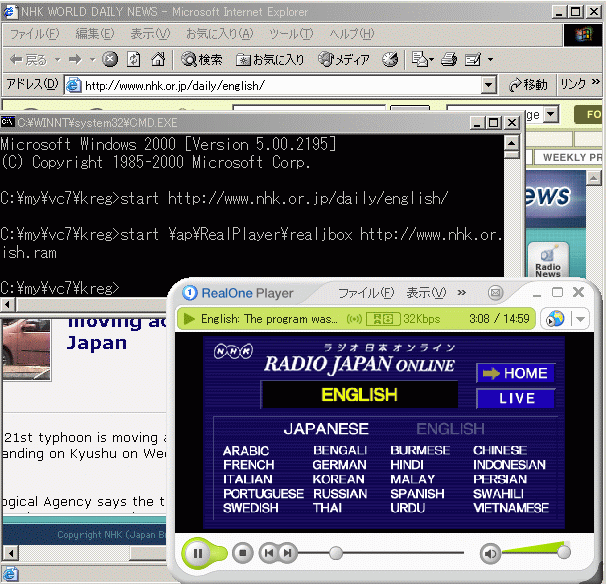Open the dropdown arrow beside the globe icon

pyautogui.click(x=580, y=319)
